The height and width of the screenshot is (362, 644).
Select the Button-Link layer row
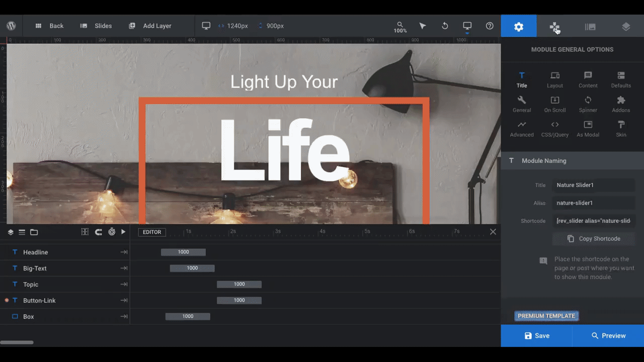pos(65,301)
